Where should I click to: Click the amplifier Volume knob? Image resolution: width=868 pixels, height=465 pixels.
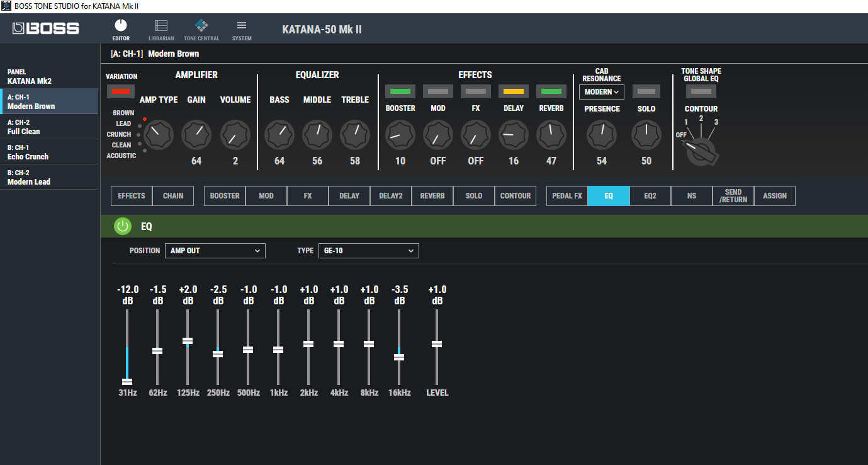click(x=235, y=135)
